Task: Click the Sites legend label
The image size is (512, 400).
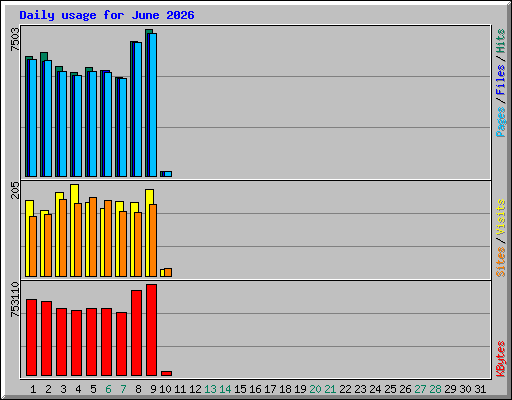Action: coord(500,262)
